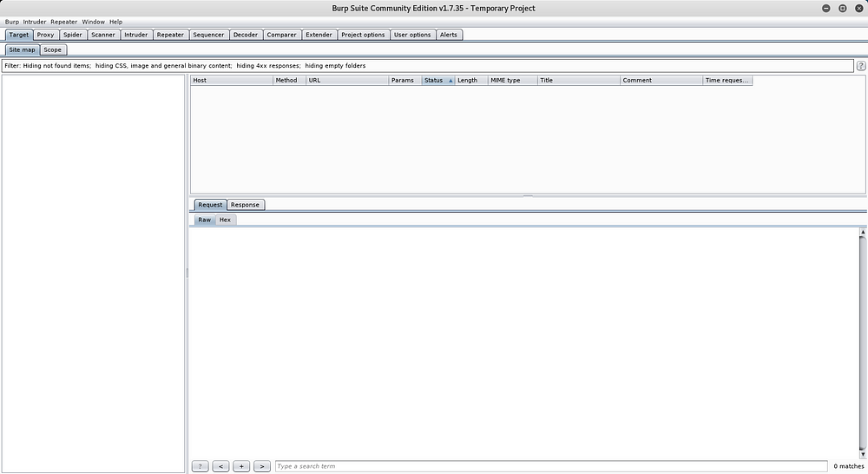Image resolution: width=868 pixels, height=474 pixels.
Task: Switch to the Spider tab
Action: (73, 35)
